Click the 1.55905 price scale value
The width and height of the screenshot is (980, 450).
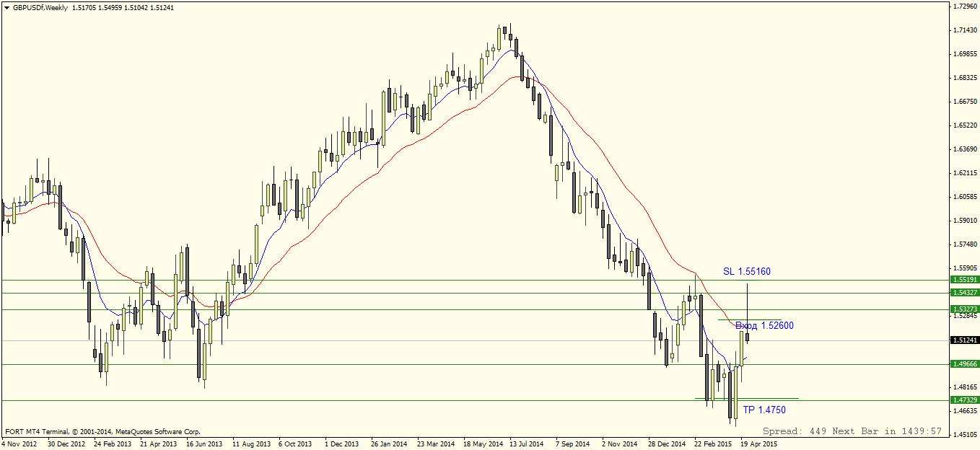tap(966, 268)
